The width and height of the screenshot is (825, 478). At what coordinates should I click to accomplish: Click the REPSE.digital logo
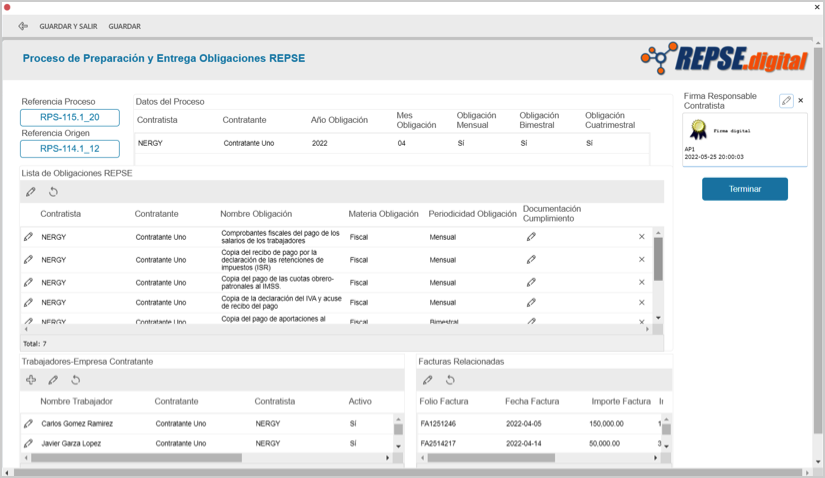[724, 58]
